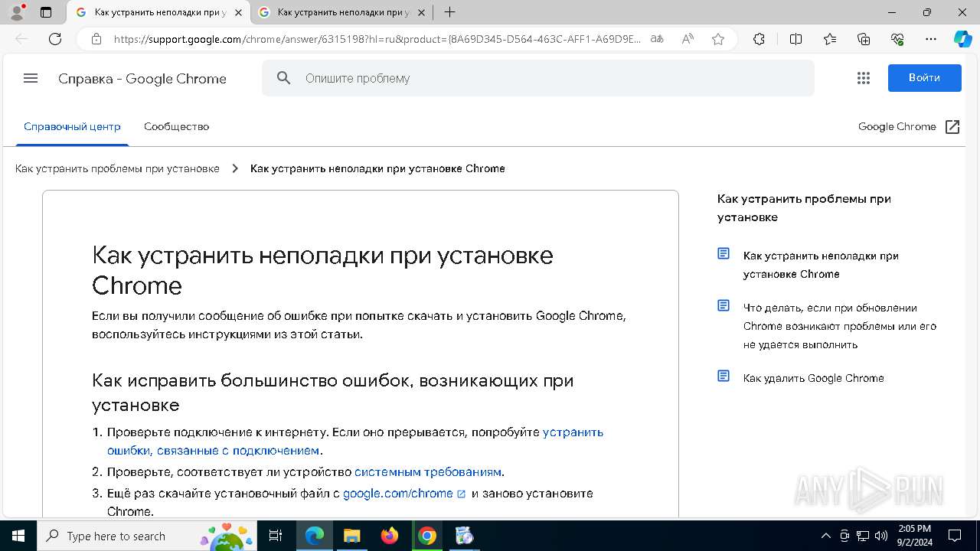Open sidebar article "Как устранить неполадки при установке Chrome"
The width and height of the screenshot is (980, 551).
[x=821, y=265]
